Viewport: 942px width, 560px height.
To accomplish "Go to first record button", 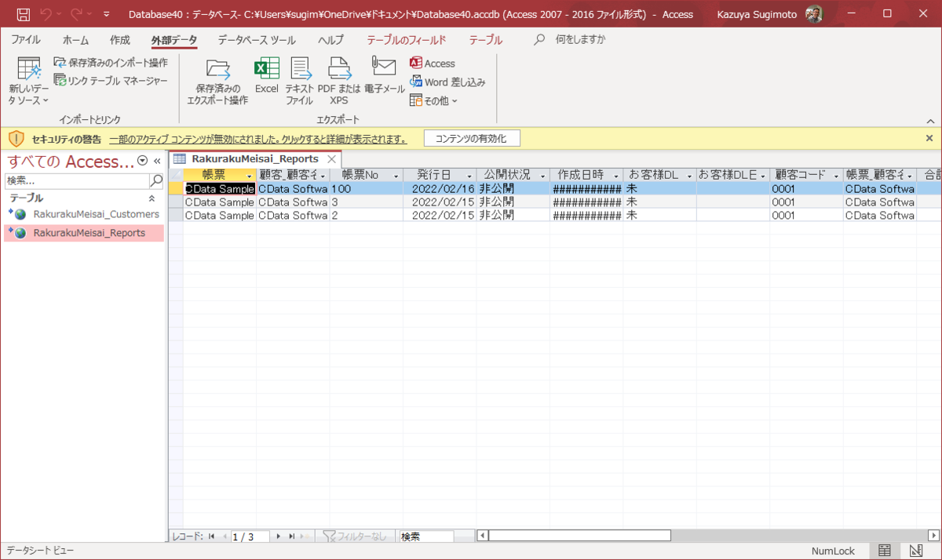I will click(x=211, y=536).
